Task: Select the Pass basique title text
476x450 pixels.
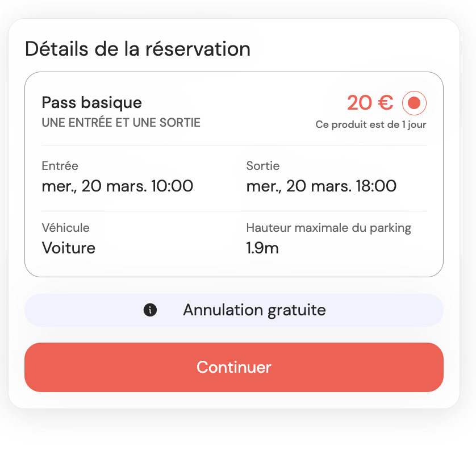Action: tap(91, 103)
